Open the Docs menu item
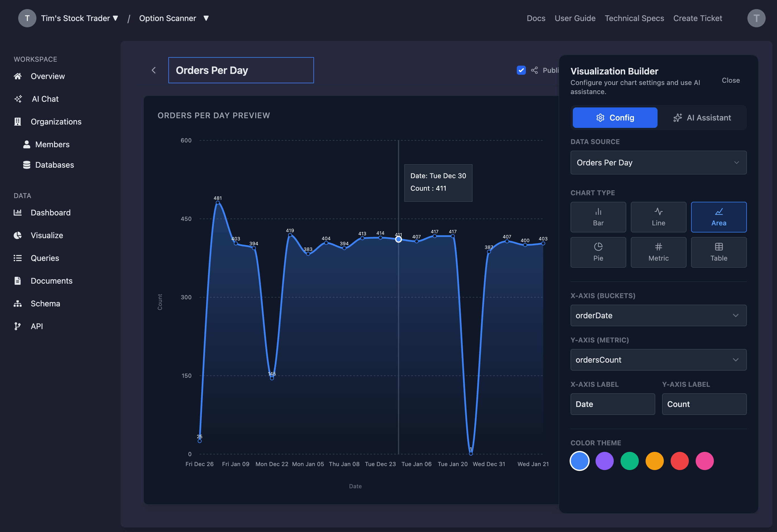 coord(536,18)
